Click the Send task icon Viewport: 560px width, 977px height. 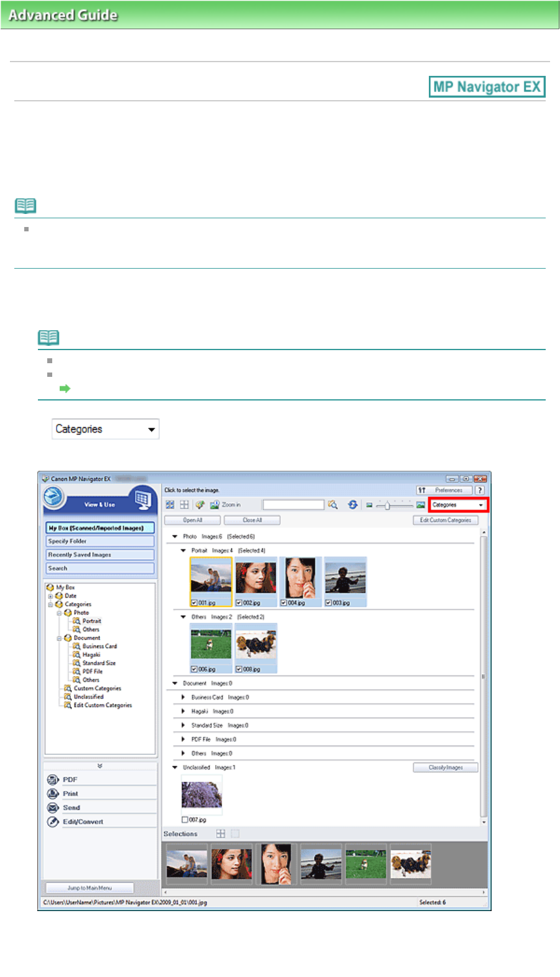[53, 808]
